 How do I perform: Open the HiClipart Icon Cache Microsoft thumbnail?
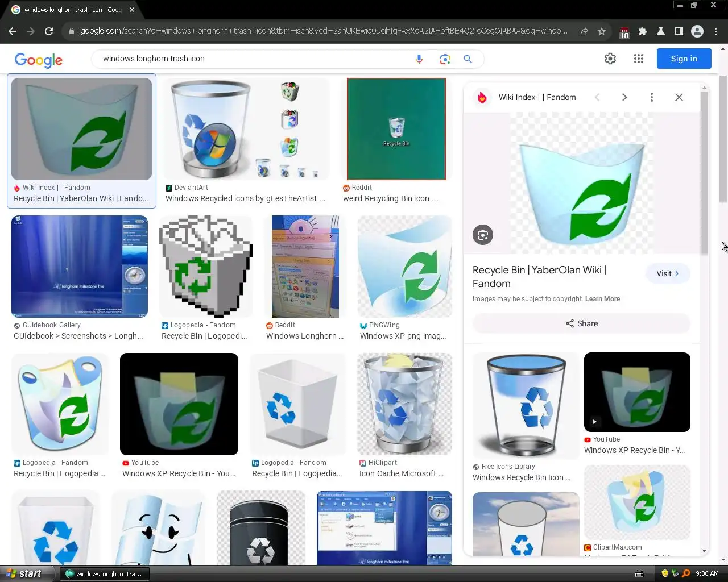(x=405, y=404)
